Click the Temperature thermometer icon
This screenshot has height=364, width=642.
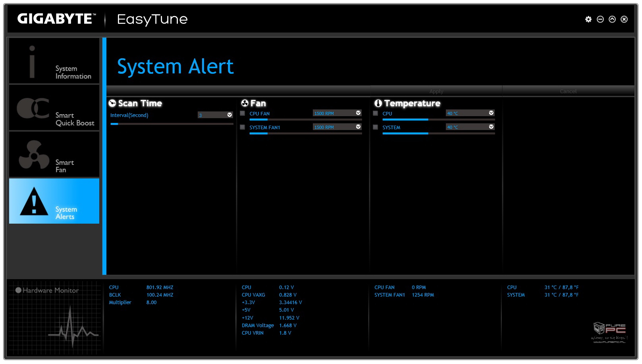point(378,103)
